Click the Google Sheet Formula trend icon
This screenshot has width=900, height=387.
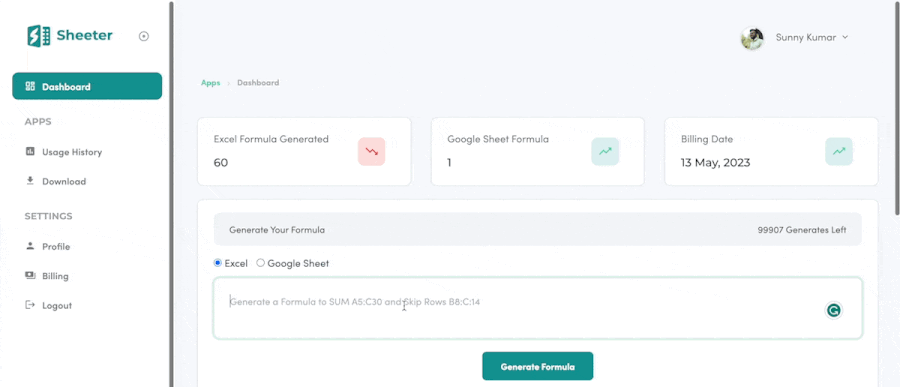pos(605,152)
